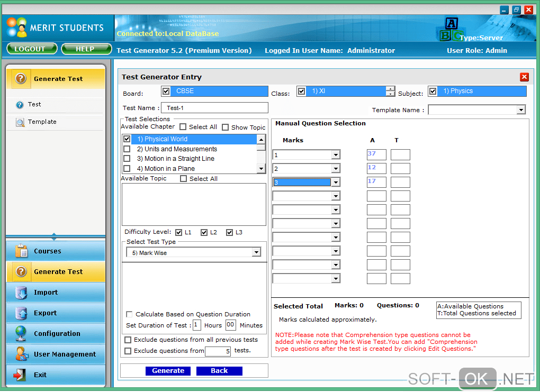This screenshot has height=392, width=540.
Task: Click the Test item help icon
Action: point(20,105)
